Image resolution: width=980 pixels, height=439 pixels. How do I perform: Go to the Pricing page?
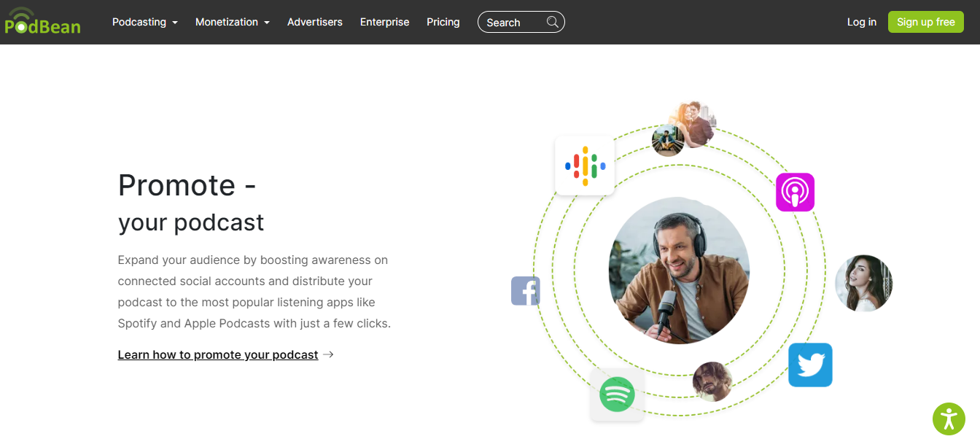pos(443,22)
